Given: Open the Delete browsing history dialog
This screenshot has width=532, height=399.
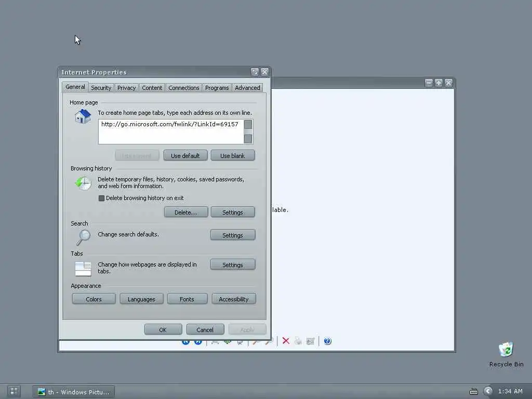Looking at the screenshot, I should click(x=186, y=212).
